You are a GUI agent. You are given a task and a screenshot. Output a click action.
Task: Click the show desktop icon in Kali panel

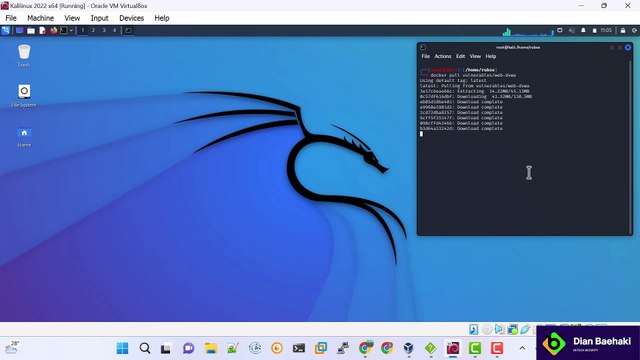coord(19,31)
